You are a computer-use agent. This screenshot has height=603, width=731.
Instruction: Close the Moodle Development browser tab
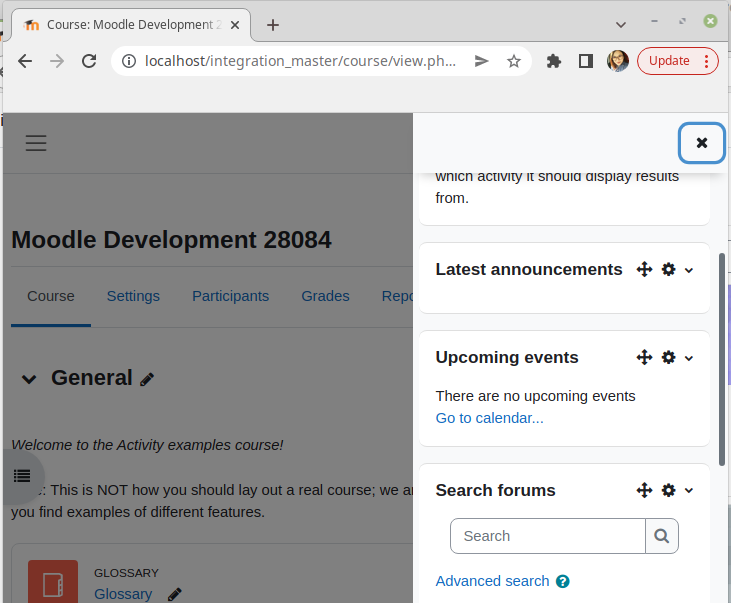click(235, 25)
